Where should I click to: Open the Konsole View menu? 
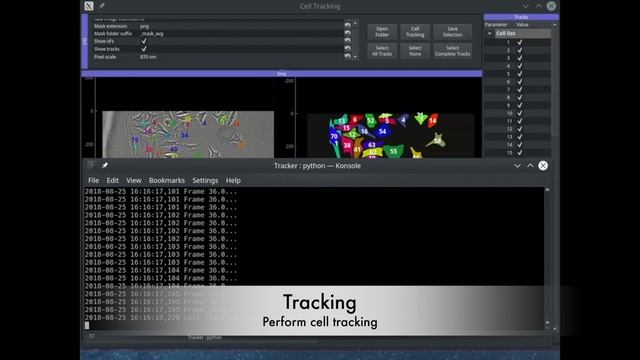pos(133,180)
